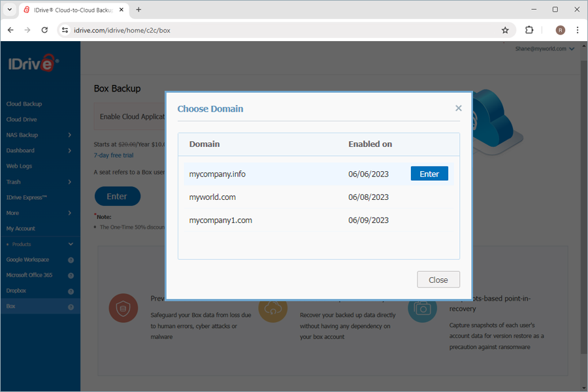This screenshot has height=392, width=588.
Task: Open the Chrome profile avatar
Action: tap(561, 30)
